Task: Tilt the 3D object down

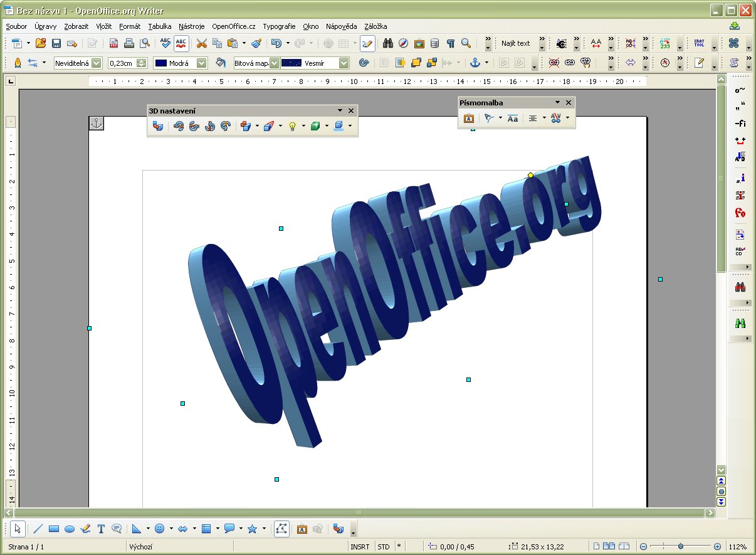Action: [179, 126]
